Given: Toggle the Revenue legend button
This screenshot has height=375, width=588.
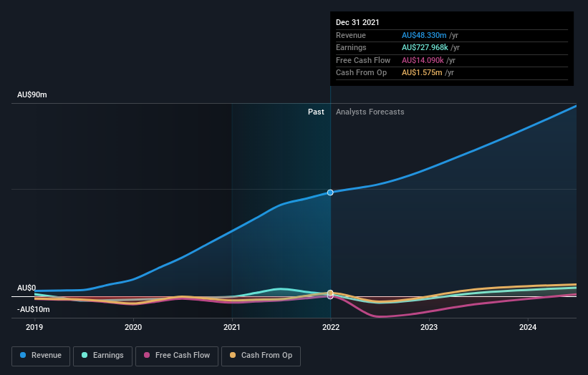Looking at the screenshot, I should [41, 356].
